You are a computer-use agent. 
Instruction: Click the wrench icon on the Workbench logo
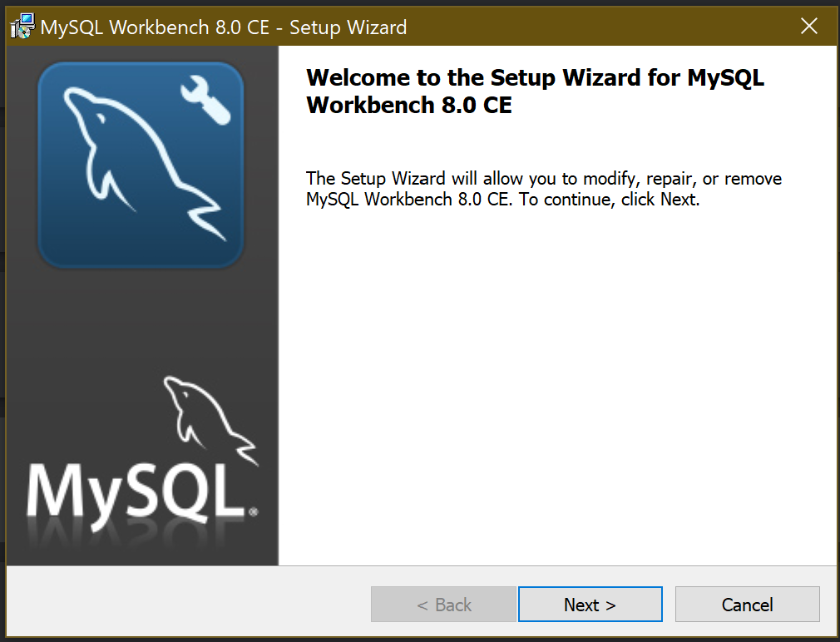click(x=205, y=100)
